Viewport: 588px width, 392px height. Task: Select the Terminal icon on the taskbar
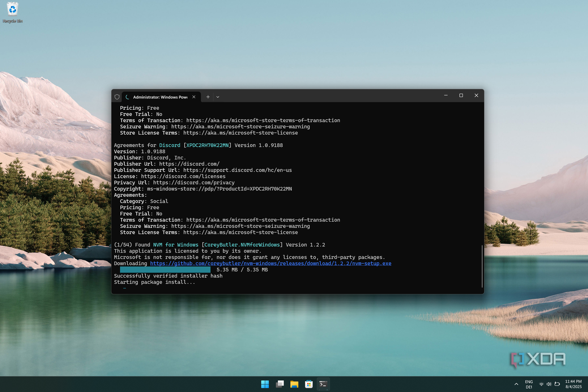323,384
